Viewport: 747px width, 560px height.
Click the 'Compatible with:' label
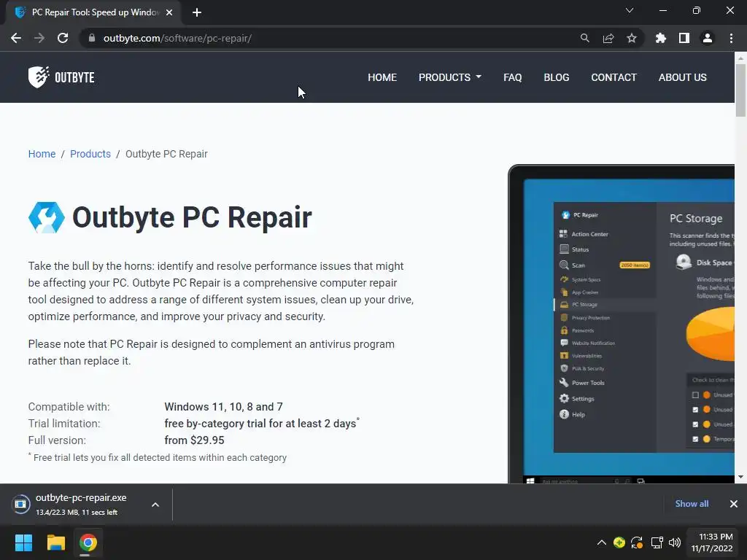pyautogui.click(x=69, y=407)
